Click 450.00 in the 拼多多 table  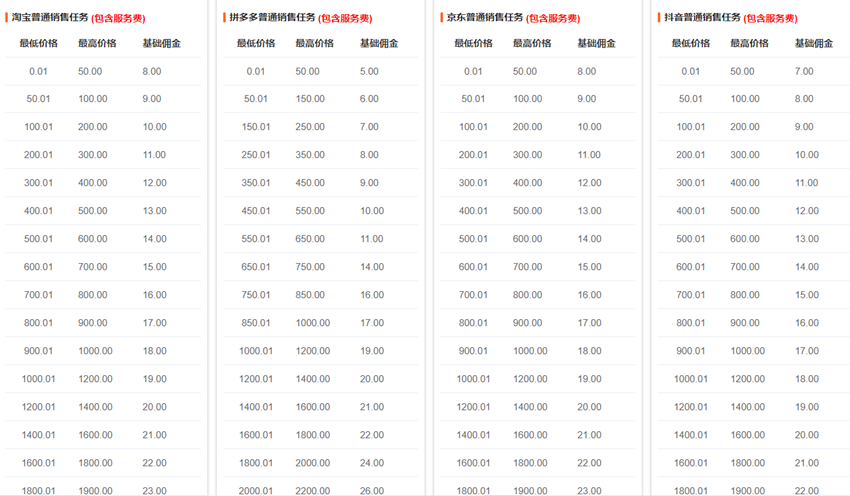[310, 183]
